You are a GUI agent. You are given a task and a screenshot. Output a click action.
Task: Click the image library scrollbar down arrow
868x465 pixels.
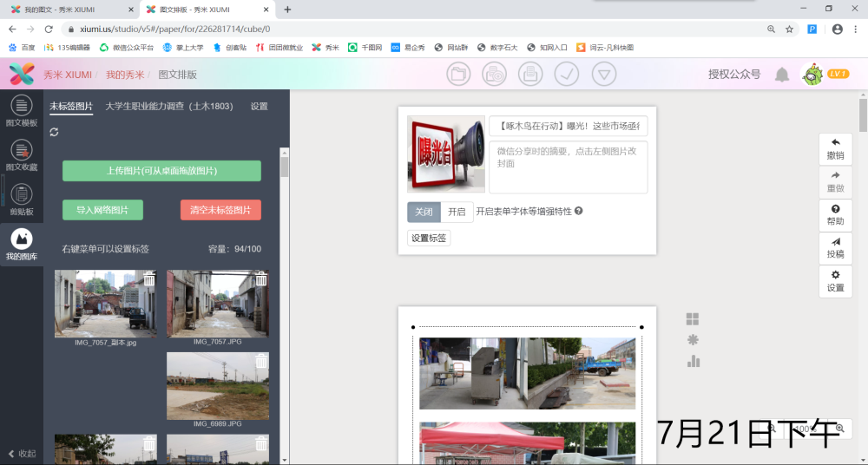click(x=285, y=460)
